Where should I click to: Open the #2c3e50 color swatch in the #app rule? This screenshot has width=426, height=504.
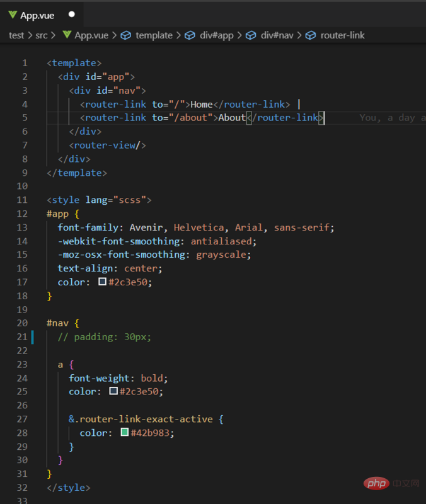(102, 282)
